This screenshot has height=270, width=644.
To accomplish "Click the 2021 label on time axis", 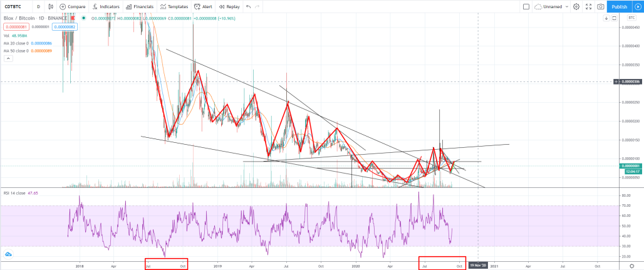I will [494, 266].
